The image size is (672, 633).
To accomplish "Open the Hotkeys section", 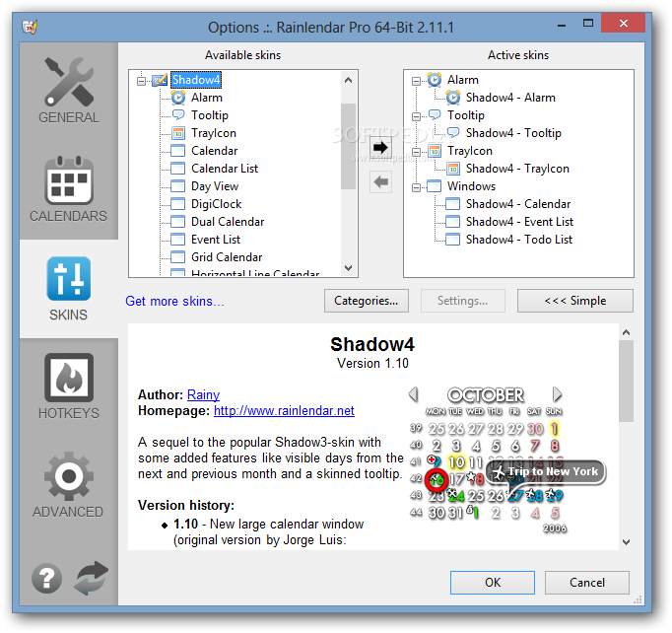I will pyautogui.click(x=69, y=387).
